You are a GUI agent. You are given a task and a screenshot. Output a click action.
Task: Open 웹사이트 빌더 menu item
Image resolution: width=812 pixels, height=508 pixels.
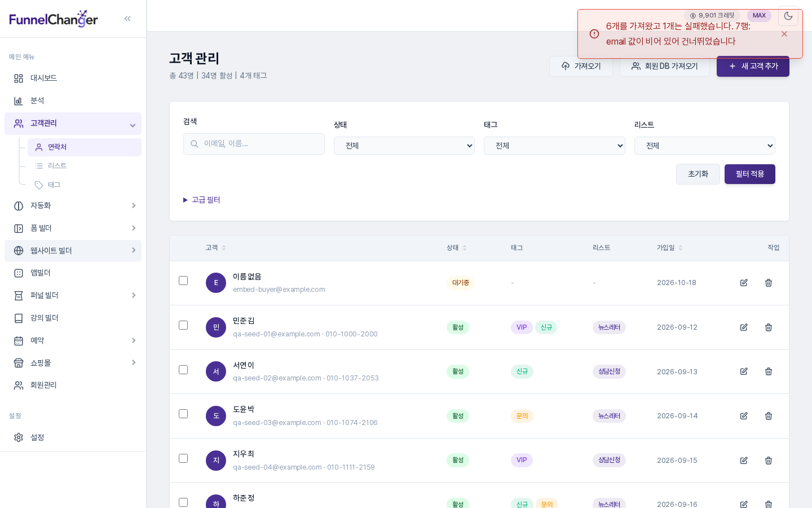coord(73,251)
